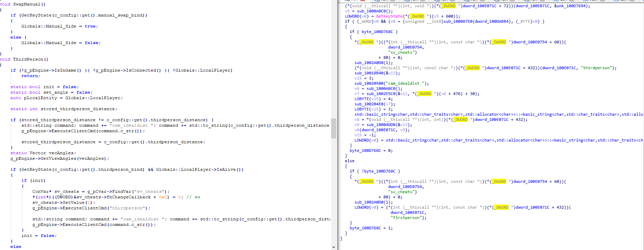Click sub_10020500 in the pseudocode
644x250 pixels.
click(369, 83)
